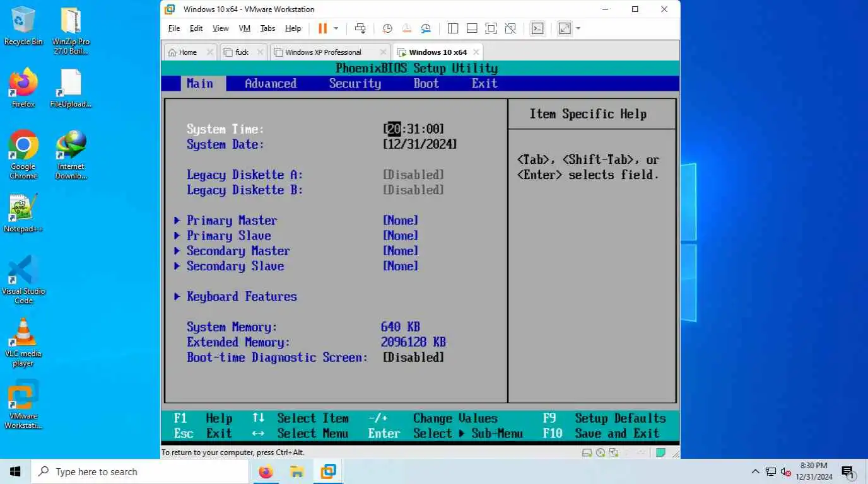
Task: Close the Windows XP Professional tab
Action: pos(383,52)
